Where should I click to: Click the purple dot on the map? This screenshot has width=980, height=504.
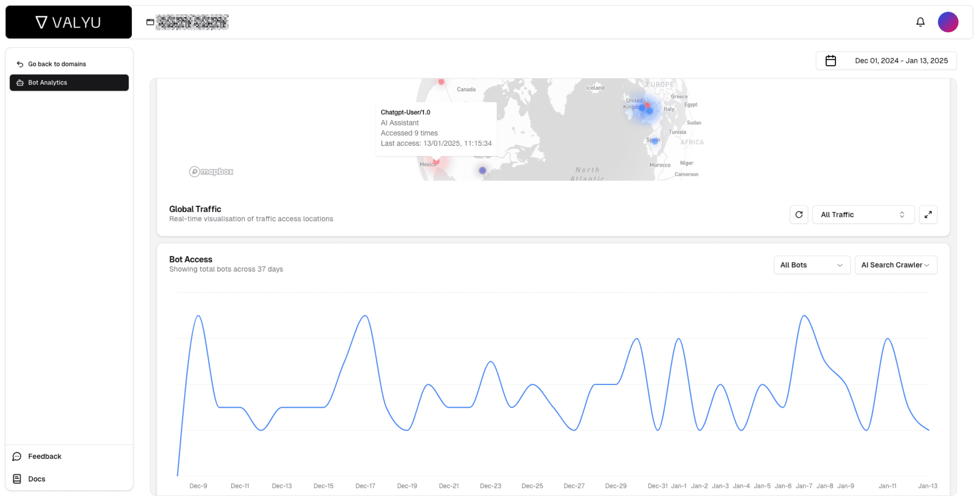pos(482,170)
